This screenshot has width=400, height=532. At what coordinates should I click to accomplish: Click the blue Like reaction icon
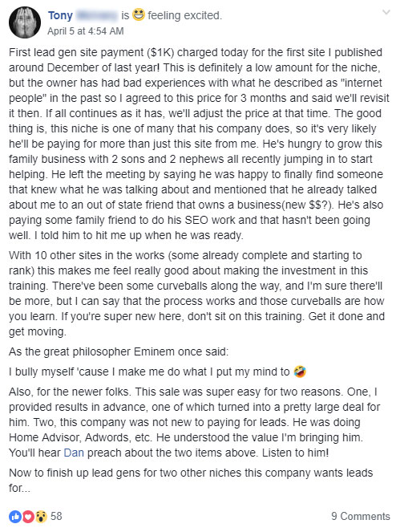coord(15,517)
